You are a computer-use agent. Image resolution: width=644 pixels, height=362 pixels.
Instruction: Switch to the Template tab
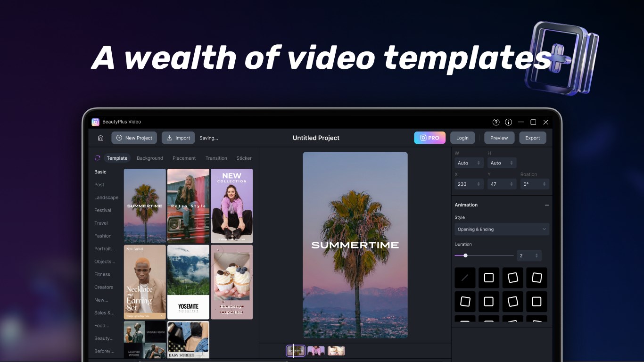(117, 158)
